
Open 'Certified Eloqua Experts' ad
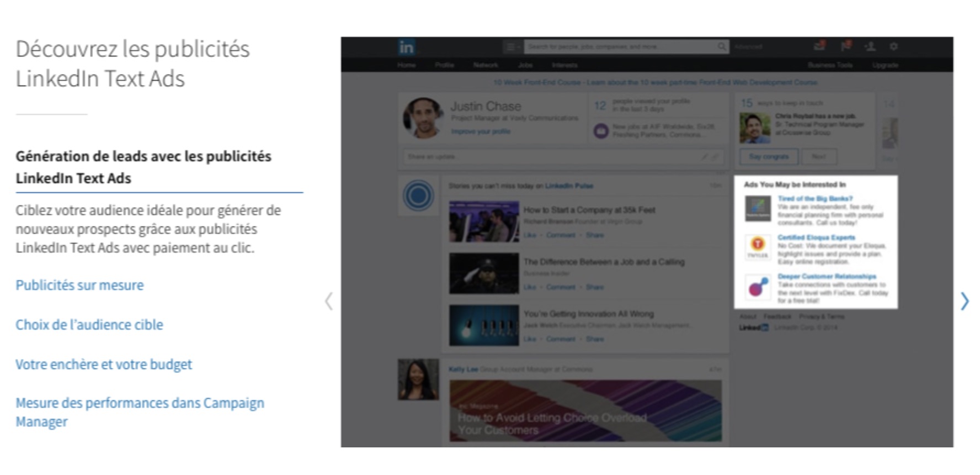click(816, 237)
